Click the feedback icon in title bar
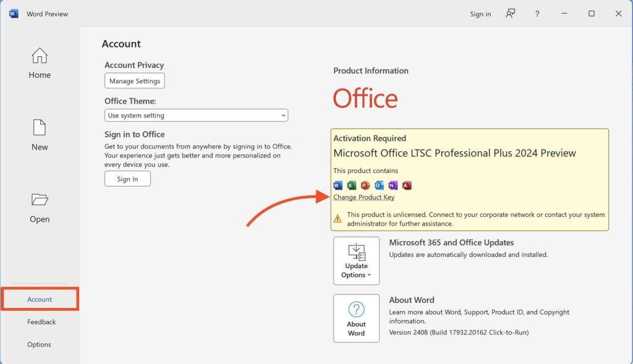Viewport: 633px width, 364px height. click(511, 14)
